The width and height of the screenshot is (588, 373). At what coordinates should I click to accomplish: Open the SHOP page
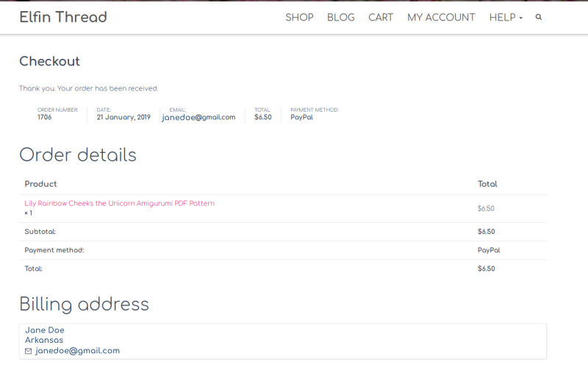[299, 17]
